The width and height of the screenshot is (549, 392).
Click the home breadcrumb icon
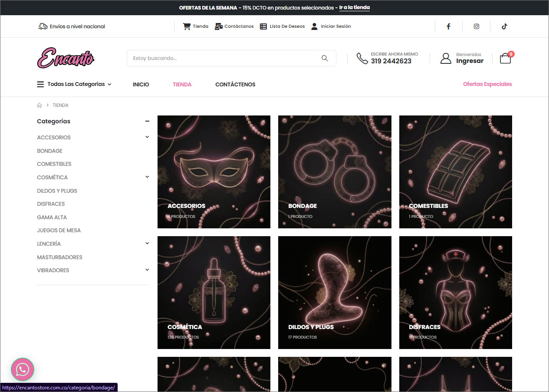[x=39, y=105]
